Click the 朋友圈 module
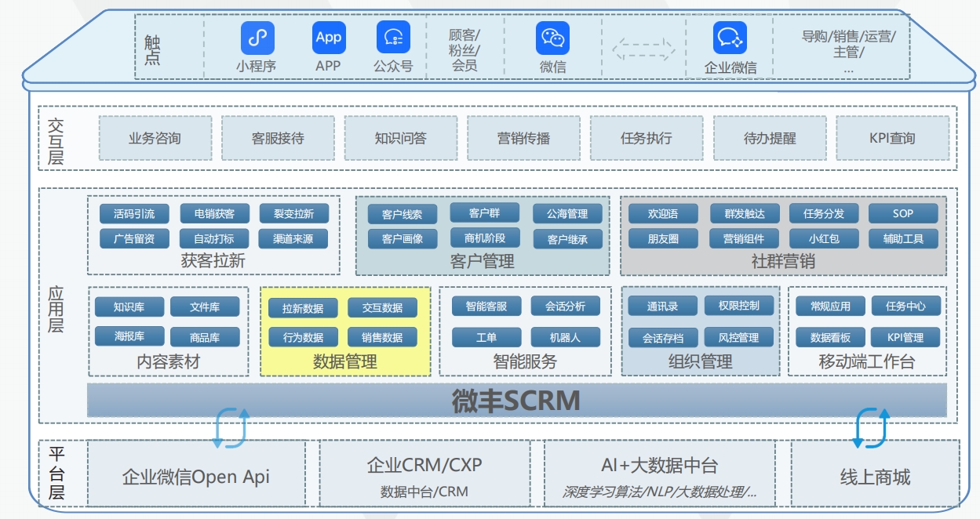 point(663,238)
